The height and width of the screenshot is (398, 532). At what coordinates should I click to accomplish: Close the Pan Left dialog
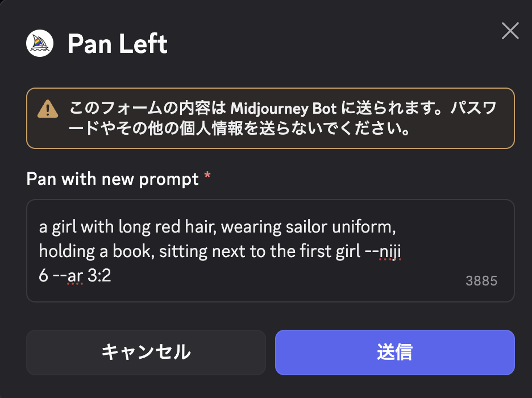(510, 31)
